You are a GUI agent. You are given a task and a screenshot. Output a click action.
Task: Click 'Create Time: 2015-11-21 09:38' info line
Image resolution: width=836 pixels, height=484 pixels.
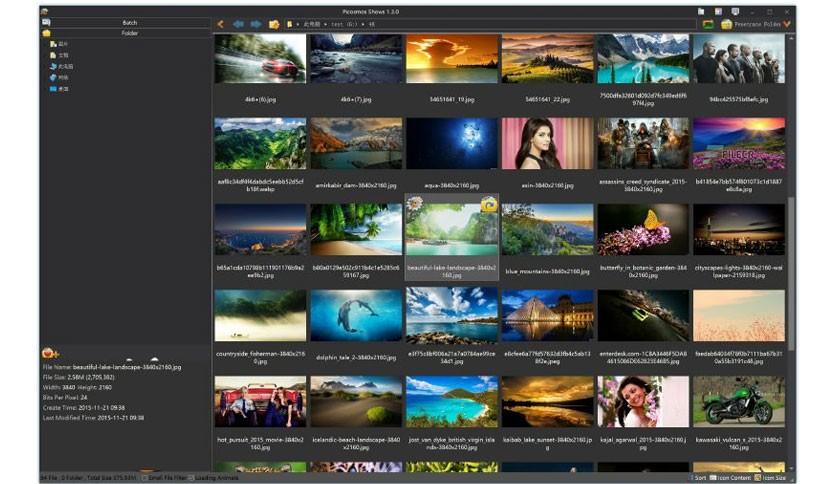[84, 408]
